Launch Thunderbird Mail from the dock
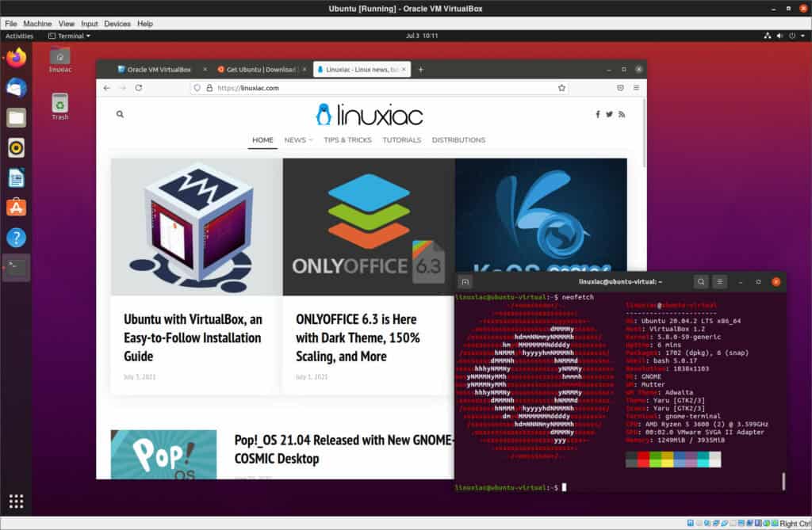 tap(16, 87)
